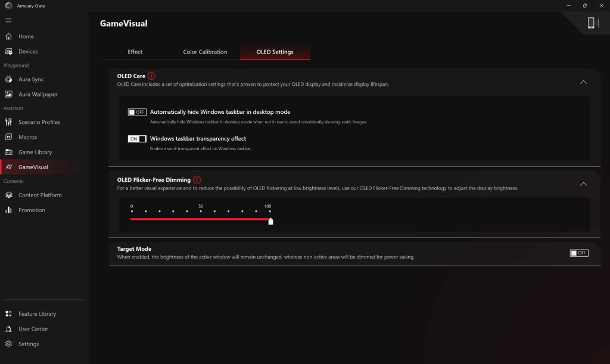
Task: Open Home from the sidebar
Action: pyautogui.click(x=26, y=36)
